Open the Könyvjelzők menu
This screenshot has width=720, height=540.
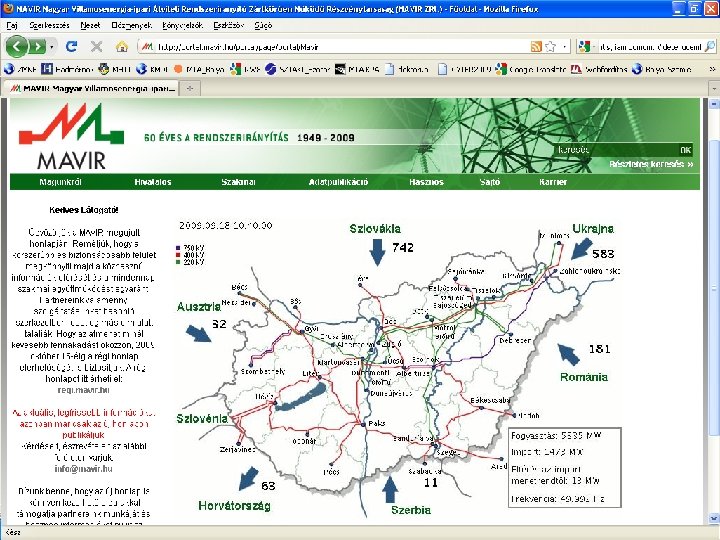(182, 26)
